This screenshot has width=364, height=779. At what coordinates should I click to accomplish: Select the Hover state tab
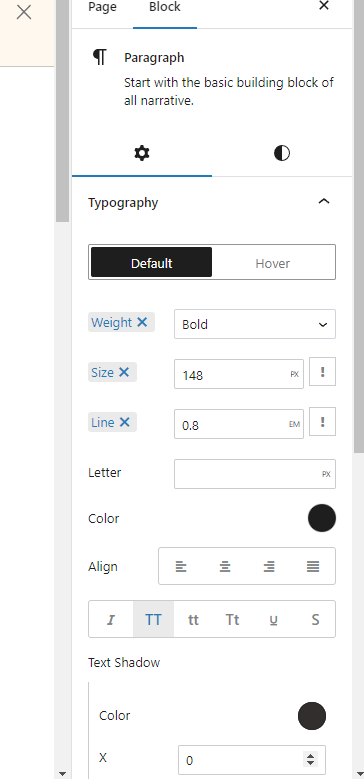click(x=273, y=263)
